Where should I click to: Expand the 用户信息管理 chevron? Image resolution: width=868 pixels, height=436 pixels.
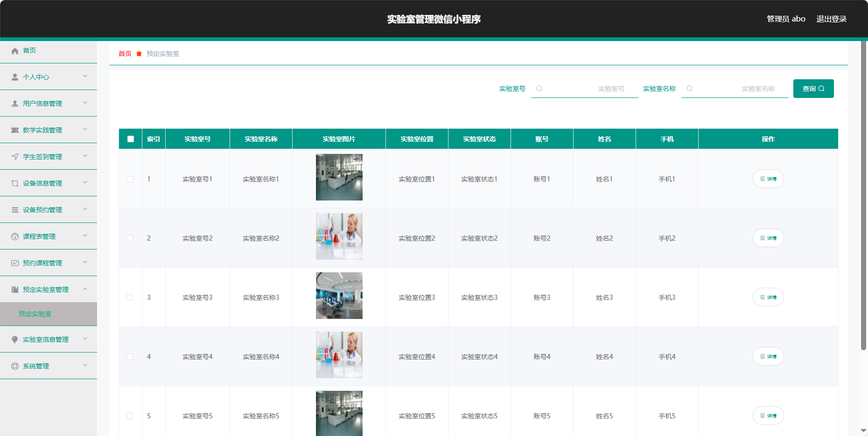(85, 103)
